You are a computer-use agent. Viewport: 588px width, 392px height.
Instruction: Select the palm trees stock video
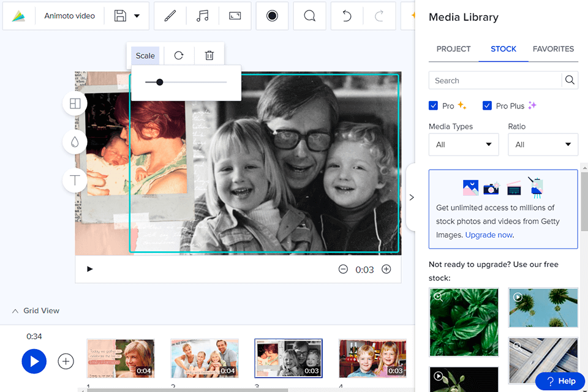(x=543, y=307)
